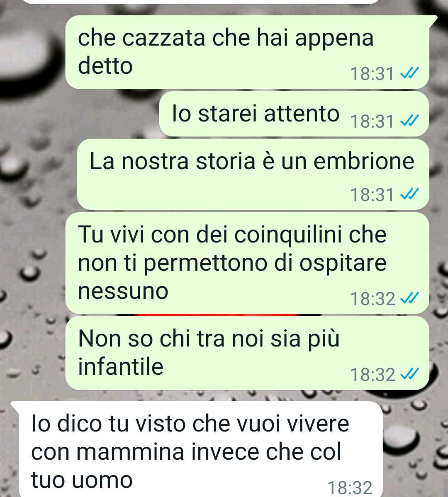Image resolution: width=448 pixels, height=497 pixels.
Task: Tap the 18:31 timestamp beside "Io starei attento"
Action: click(x=372, y=121)
